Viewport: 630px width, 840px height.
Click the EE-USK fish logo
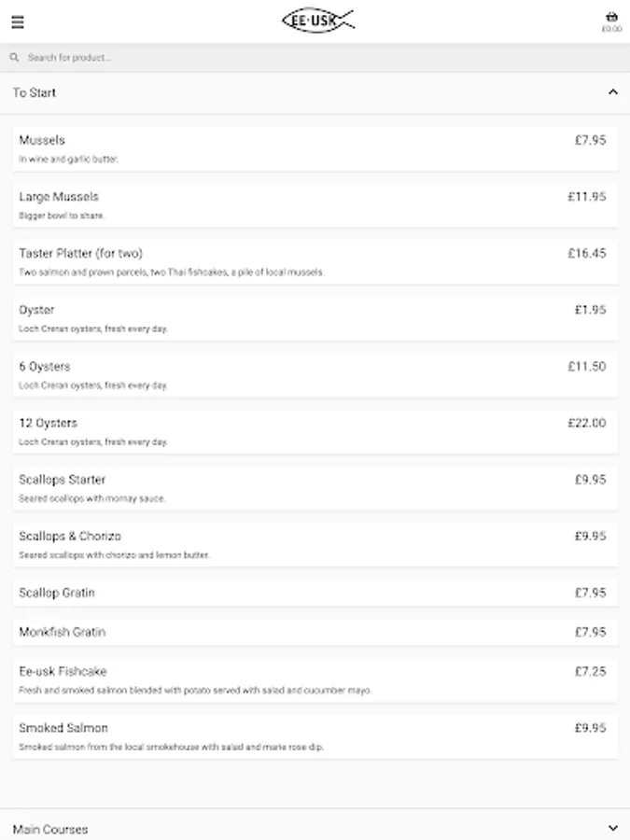[x=317, y=21]
